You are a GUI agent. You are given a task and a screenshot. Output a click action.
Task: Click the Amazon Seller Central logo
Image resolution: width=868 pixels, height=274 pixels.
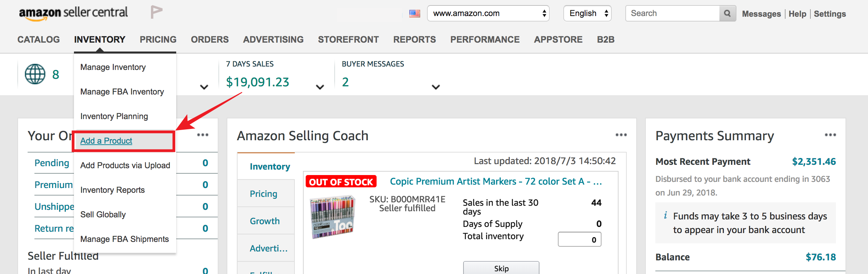73,13
